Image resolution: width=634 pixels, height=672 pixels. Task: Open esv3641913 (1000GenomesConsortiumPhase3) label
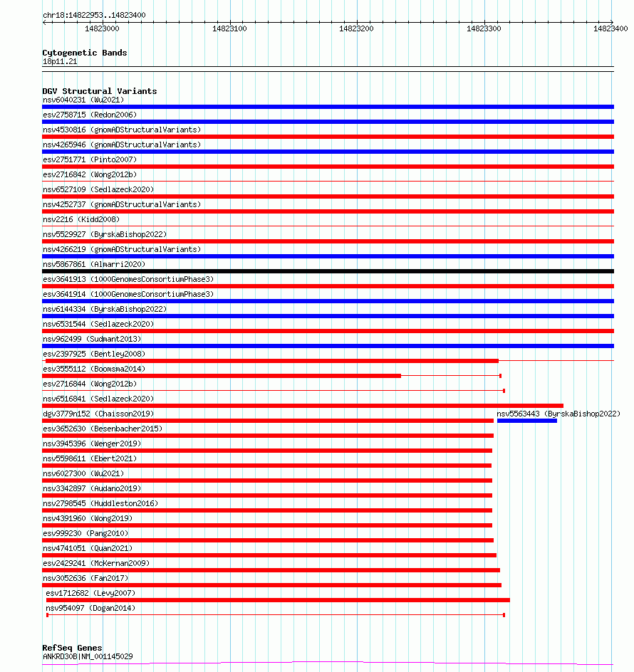pos(128,280)
